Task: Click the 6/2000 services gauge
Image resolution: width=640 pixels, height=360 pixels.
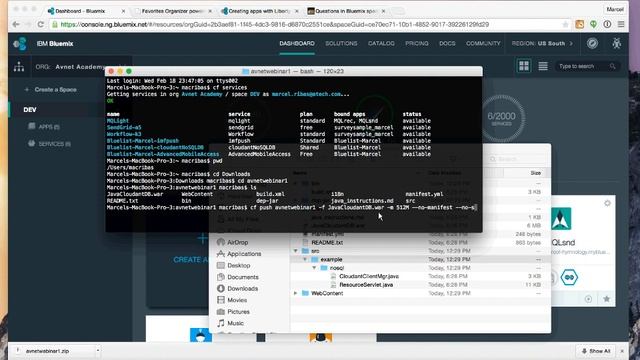Action: [x=501, y=119]
